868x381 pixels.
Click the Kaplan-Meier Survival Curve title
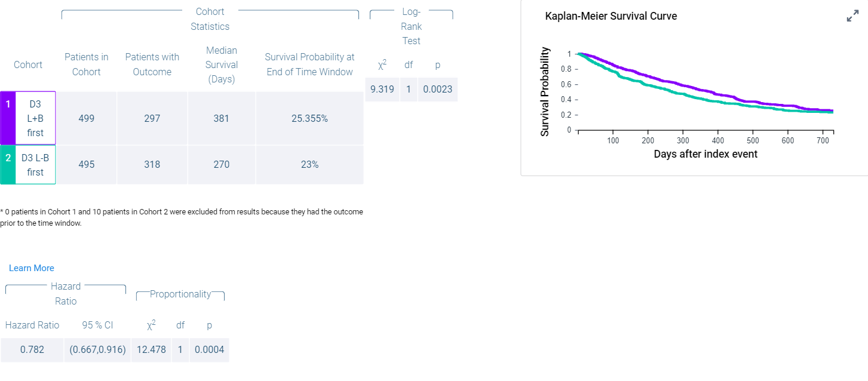[611, 16]
